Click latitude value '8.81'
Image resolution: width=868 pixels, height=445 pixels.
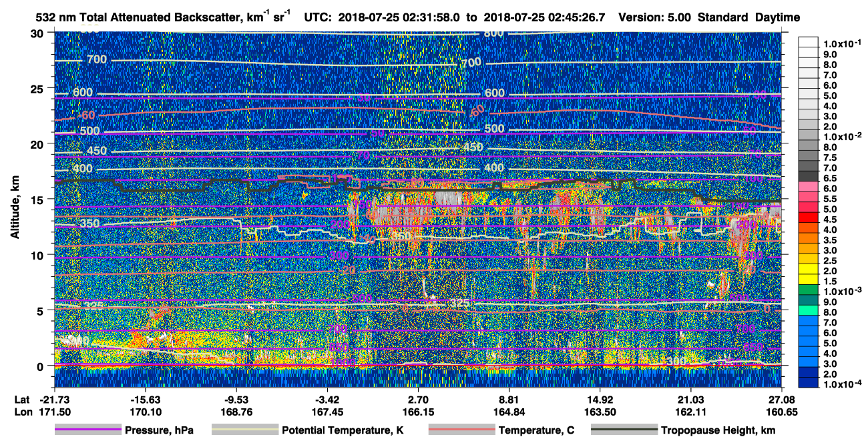[x=509, y=399]
